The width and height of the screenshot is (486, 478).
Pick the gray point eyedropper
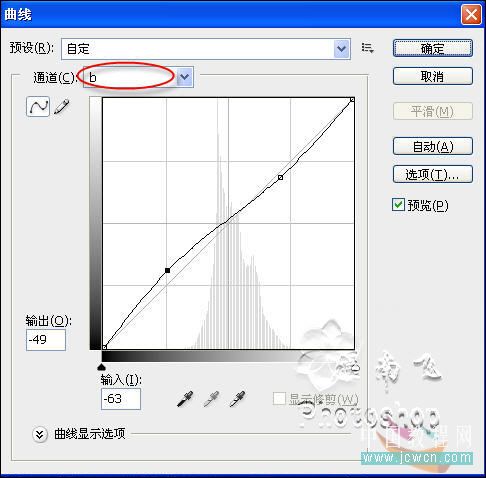[211, 399]
